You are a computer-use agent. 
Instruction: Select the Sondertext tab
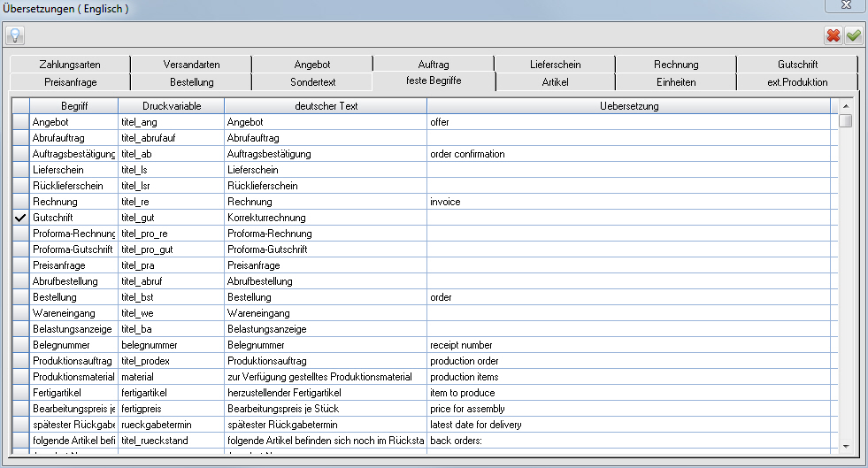(x=312, y=82)
